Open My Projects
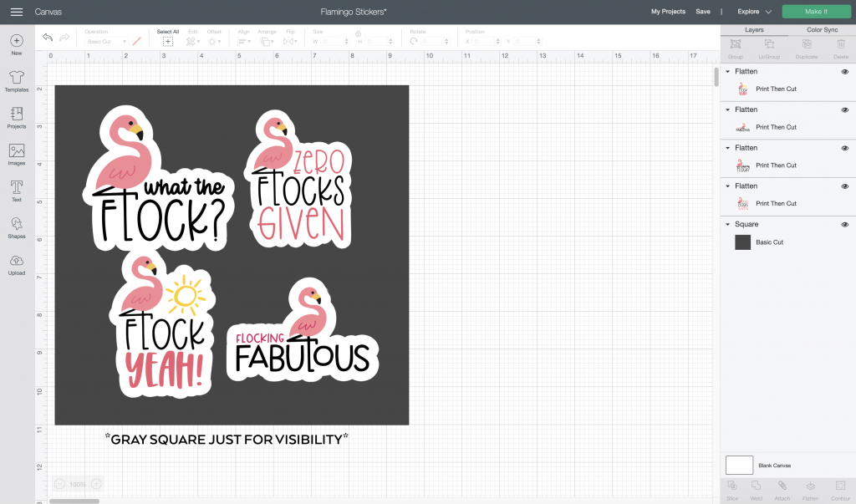 668,12
